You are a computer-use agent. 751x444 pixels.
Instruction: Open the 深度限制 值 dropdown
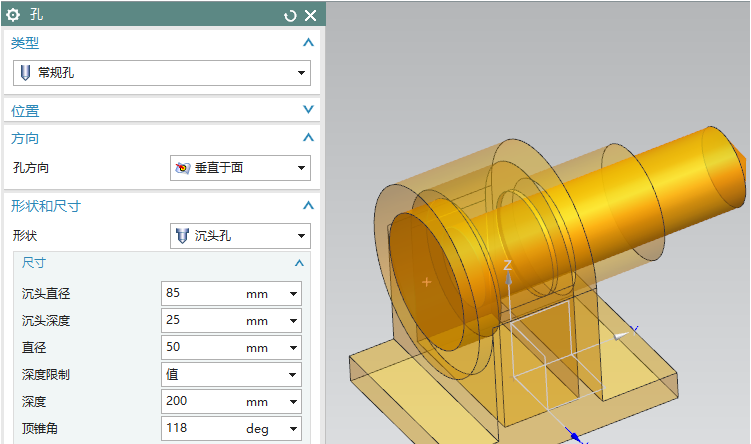pyautogui.click(x=231, y=375)
